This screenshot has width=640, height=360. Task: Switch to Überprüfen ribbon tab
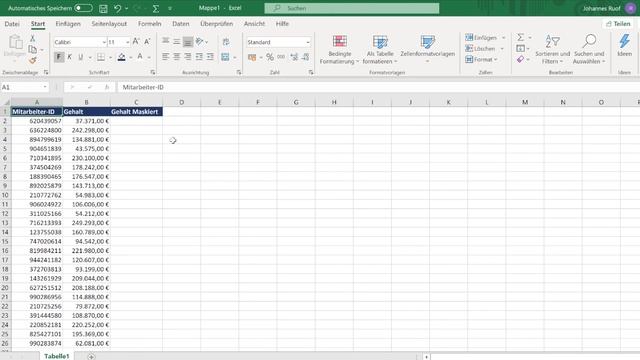point(217,24)
